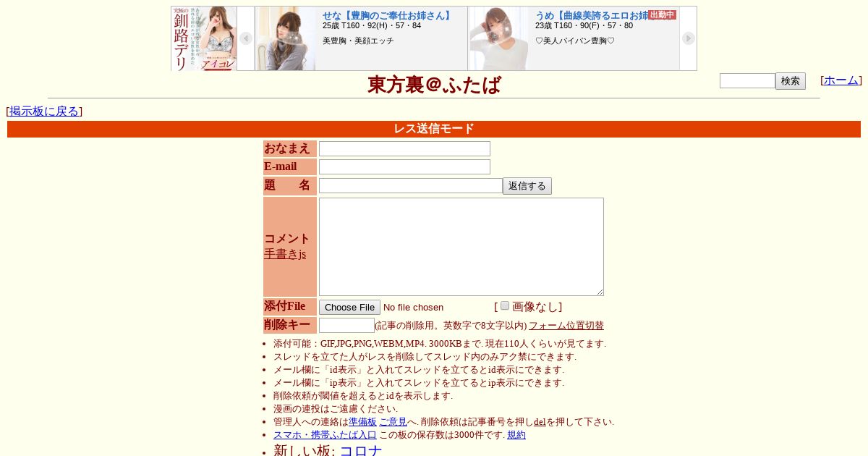Click the 漫画の連投はご遠慮ください note
Viewport: 868px width, 456px height.
(336, 409)
